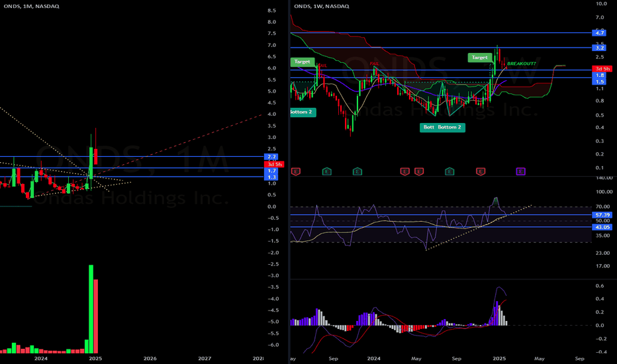Click the 1.8 price level label on weekly chart
Viewport: 617px width, 364px height.
click(600, 75)
